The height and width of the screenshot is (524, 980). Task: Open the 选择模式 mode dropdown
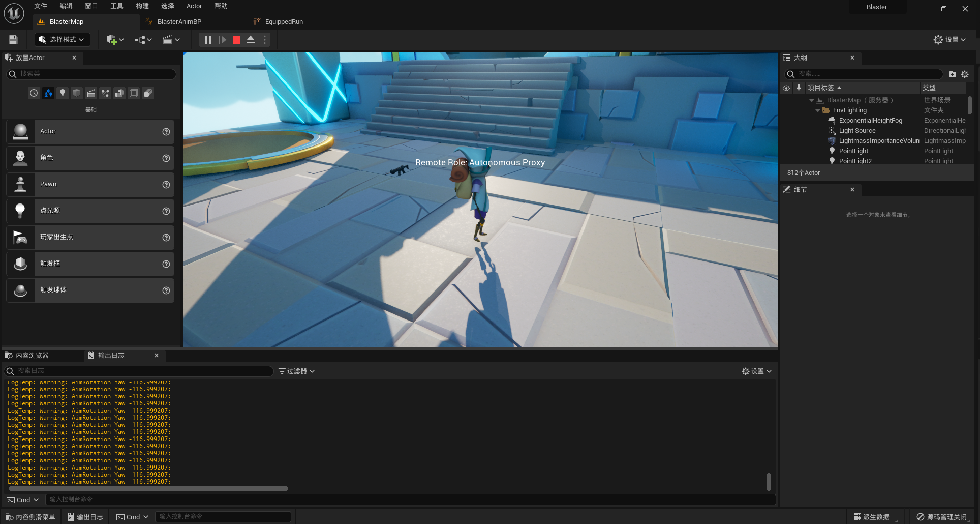tap(62, 39)
